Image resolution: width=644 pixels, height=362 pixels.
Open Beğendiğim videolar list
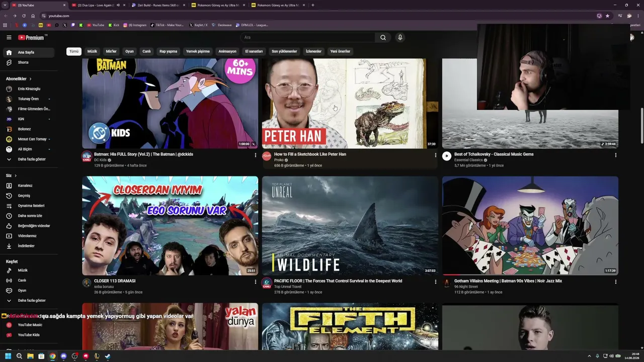[x=29, y=226]
